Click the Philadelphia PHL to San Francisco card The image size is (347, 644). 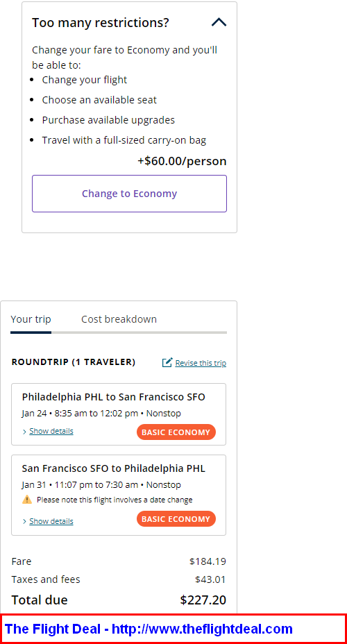point(119,414)
